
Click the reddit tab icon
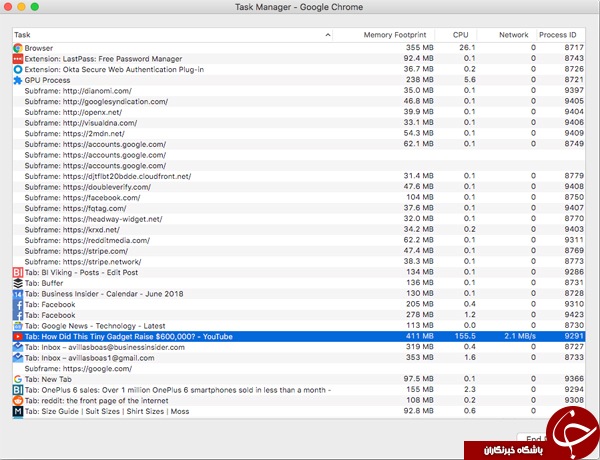[18, 401]
